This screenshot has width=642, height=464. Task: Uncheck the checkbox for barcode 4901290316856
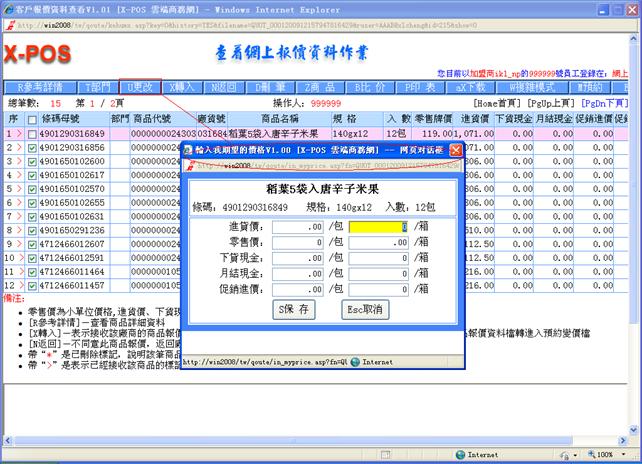[x=33, y=147]
